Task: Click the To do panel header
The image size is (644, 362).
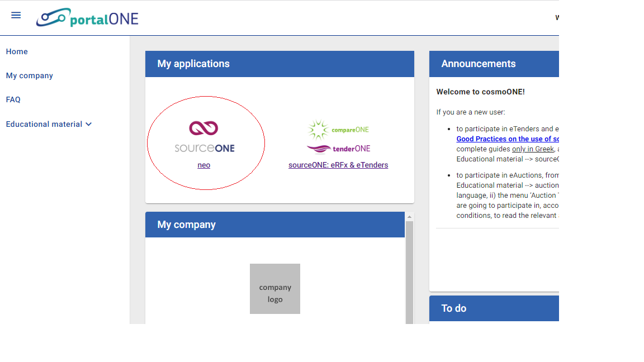Action: coord(453,308)
